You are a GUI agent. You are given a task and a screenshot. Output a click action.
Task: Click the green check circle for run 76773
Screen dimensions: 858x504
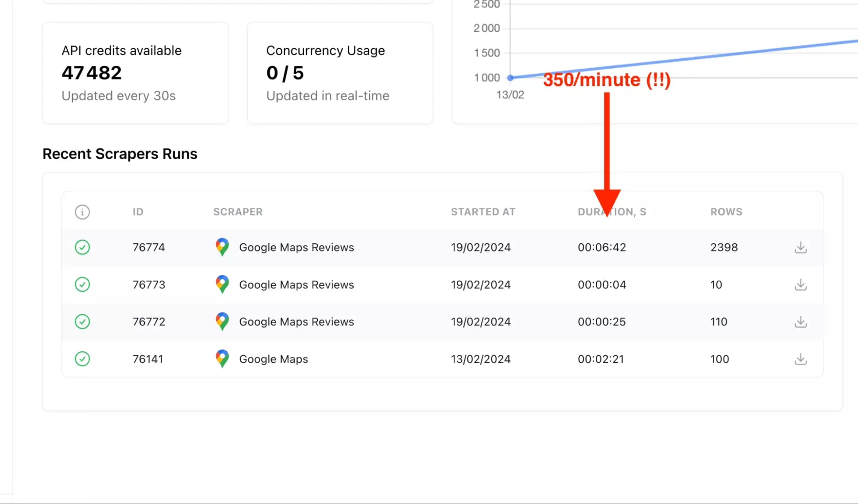(x=82, y=284)
